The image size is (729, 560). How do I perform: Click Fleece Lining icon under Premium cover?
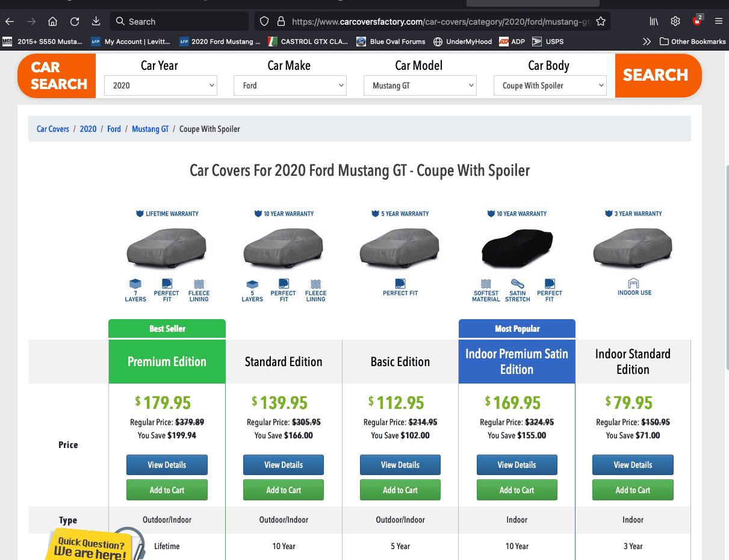pyautogui.click(x=199, y=290)
